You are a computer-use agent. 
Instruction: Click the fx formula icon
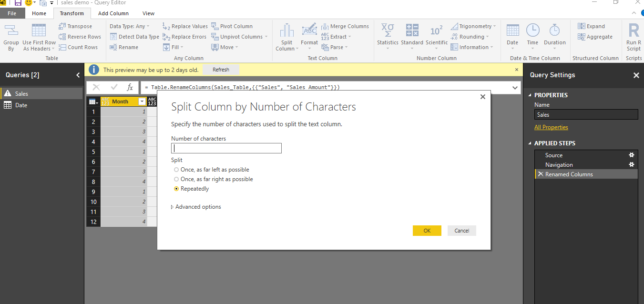(x=130, y=87)
